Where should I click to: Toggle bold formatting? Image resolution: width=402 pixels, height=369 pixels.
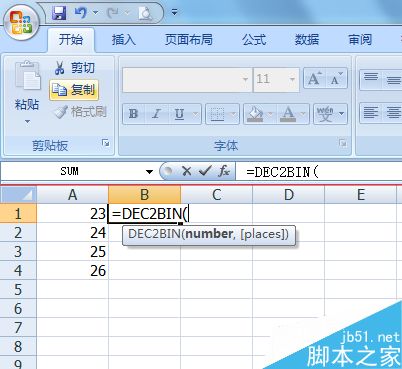point(133,114)
